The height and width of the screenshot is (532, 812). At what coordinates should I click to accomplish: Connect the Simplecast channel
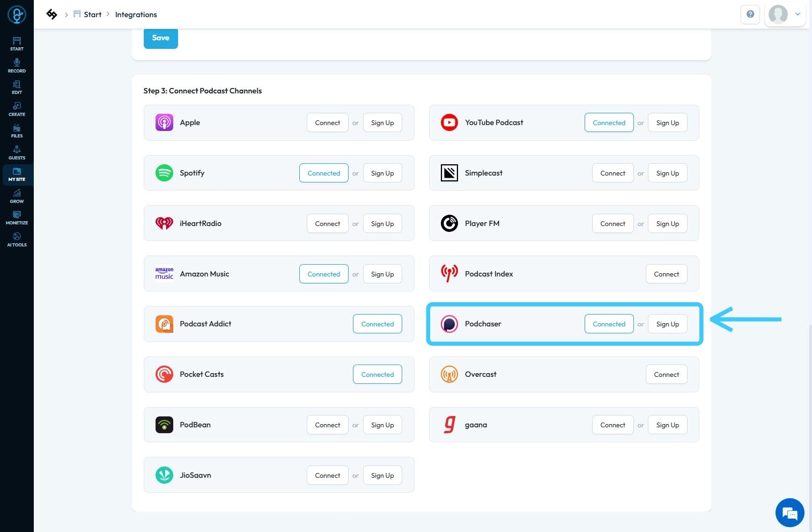[613, 173]
